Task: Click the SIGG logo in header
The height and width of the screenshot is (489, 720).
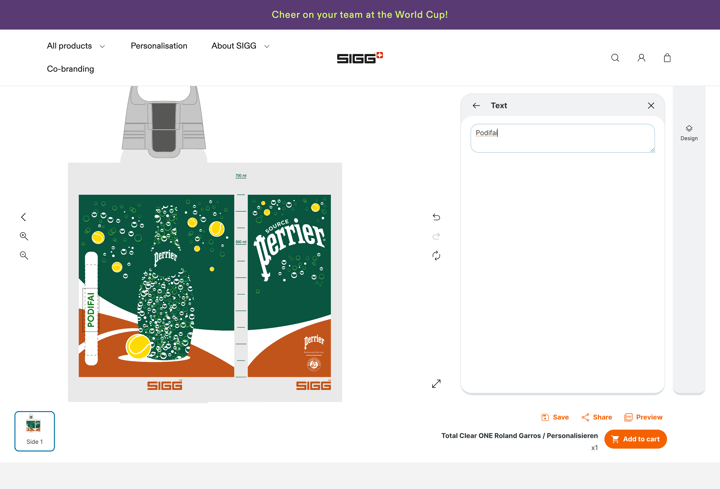Action: (x=360, y=58)
